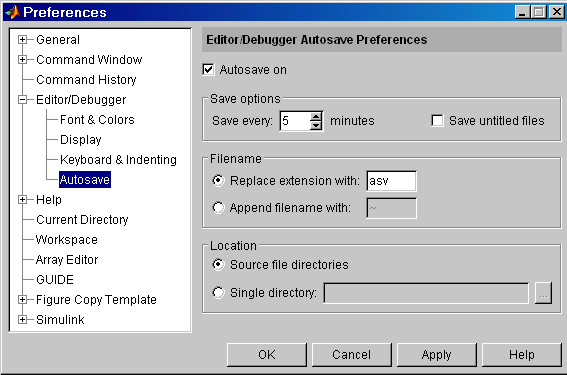Select Keyboard & Indenting in tree
Screen dimensions: 567x375
pos(118,159)
